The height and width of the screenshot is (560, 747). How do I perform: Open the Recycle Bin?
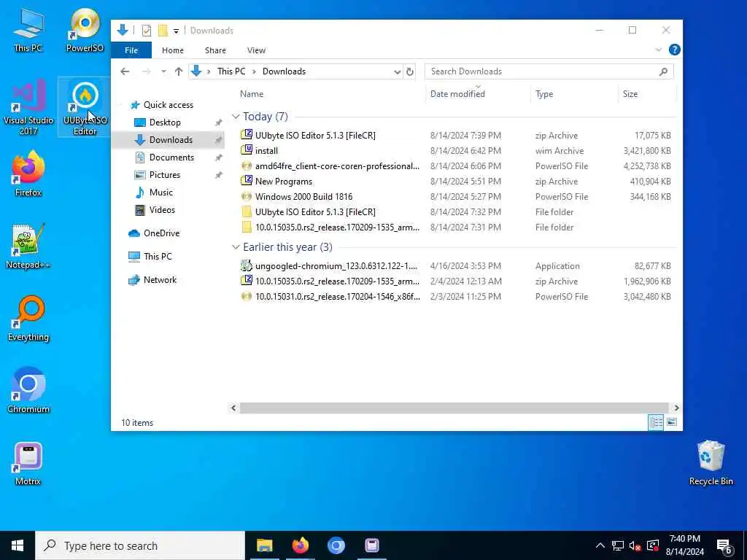tap(711, 463)
